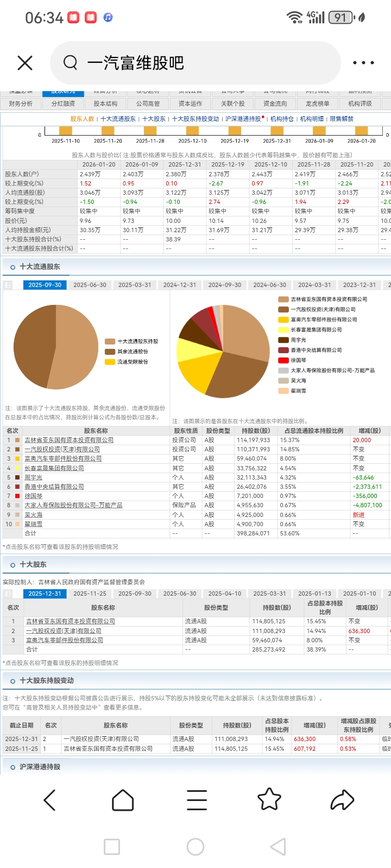Open shareholder 香港中央结算有限公司 link
This screenshot has height=868, width=391.
pos(54,487)
